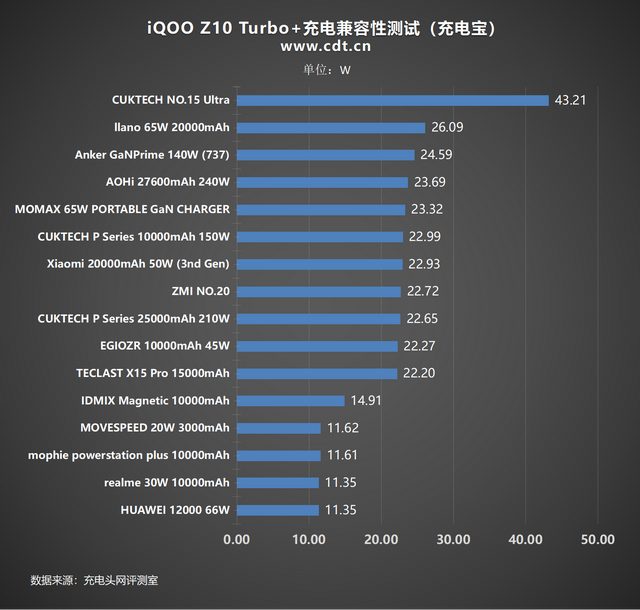640x610 pixels.
Task: Click the CUKTECH NO.15 Ultra bar
Action: coord(393,100)
